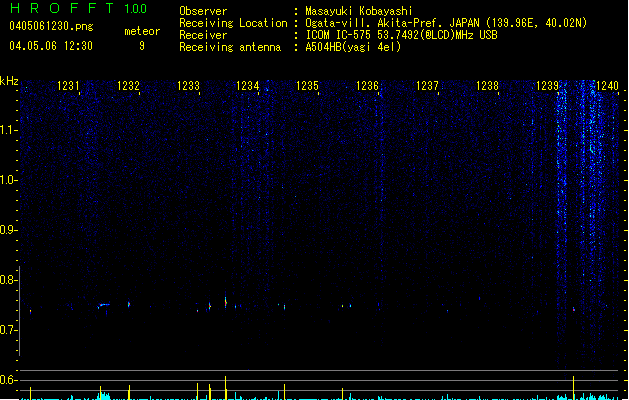Click the 0.9 kHz frequency axis label
The image size is (629, 400).
9,230
